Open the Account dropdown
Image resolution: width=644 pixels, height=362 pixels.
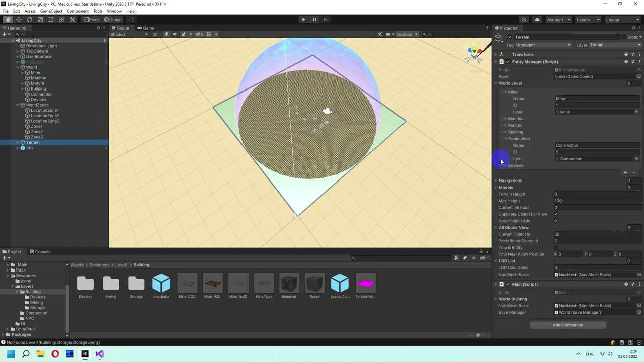pos(558,20)
